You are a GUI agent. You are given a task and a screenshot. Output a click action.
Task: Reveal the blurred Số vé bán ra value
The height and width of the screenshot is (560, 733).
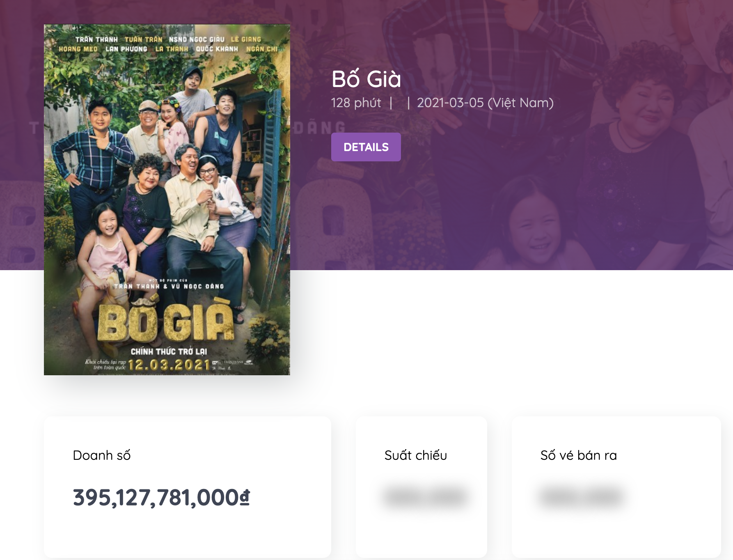click(580, 497)
